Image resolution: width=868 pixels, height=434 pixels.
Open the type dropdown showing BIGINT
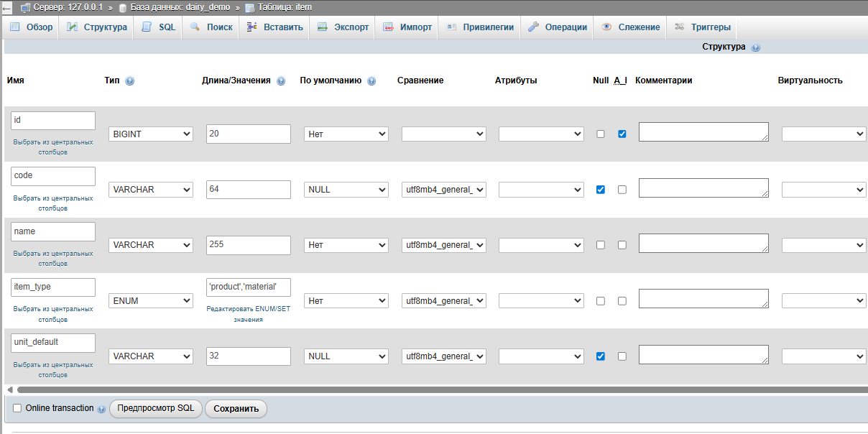pyautogui.click(x=151, y=134)
